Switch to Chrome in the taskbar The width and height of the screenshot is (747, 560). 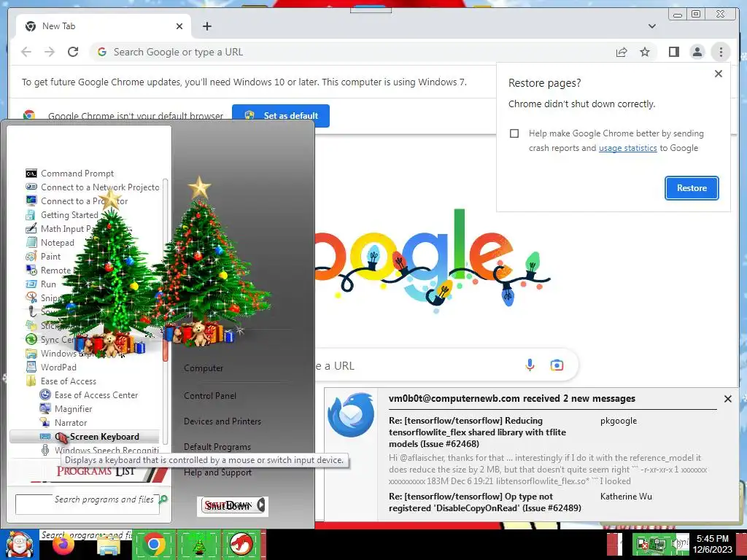pyautogui.click(x=154, y=545)
